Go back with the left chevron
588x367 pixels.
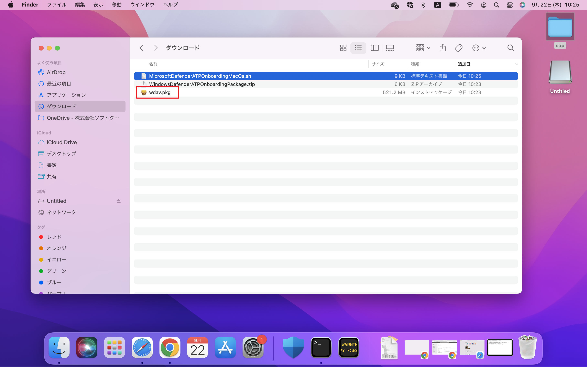(x=142, y=48)
